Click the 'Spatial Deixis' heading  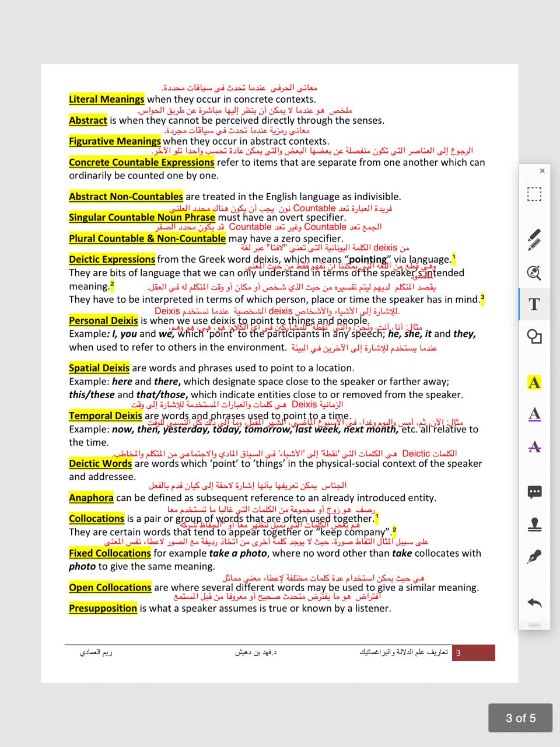coord(99,368)
